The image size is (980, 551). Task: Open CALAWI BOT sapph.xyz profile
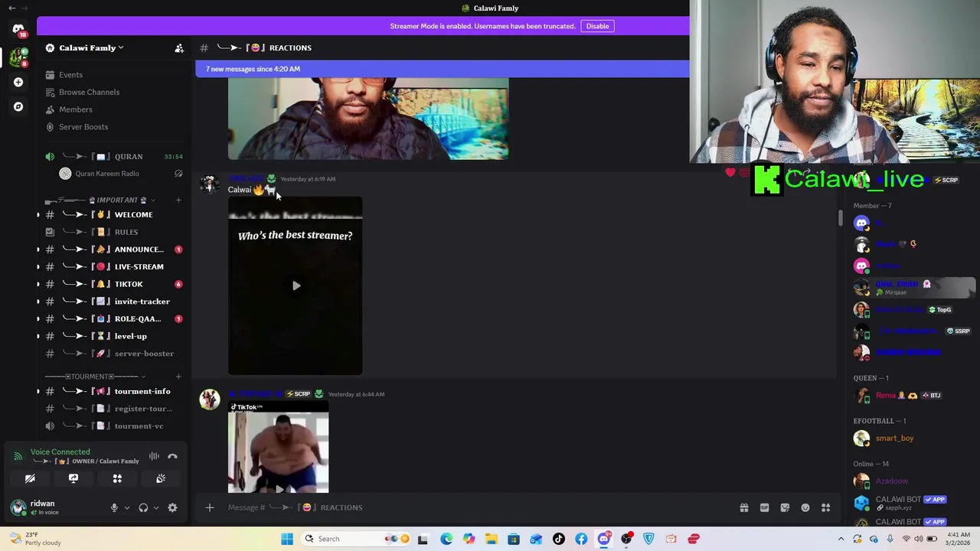tap(913, 503)
